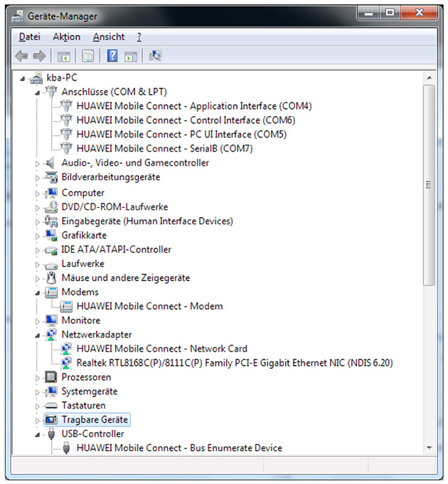This screenshot has width=448, height=484.
Task: Expand Audio-, Video- und Gamecontroller
Action: tap(37, 164)
